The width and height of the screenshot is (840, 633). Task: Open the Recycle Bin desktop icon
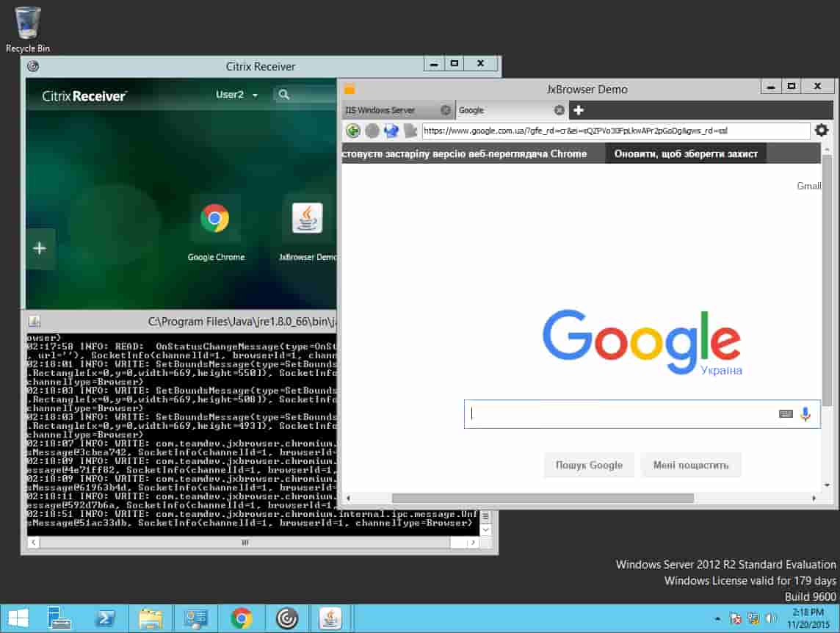tap(27, 29)
